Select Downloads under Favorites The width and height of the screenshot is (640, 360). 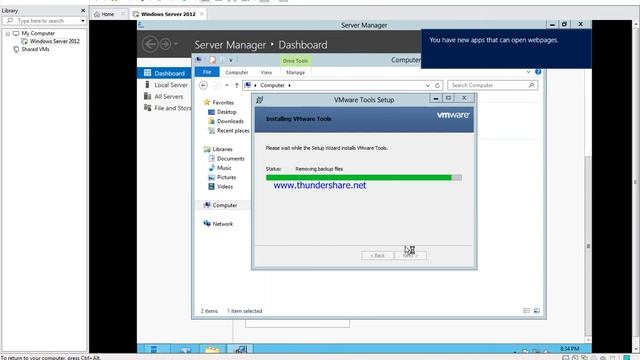pyautogui.click(x=226, y=121)
